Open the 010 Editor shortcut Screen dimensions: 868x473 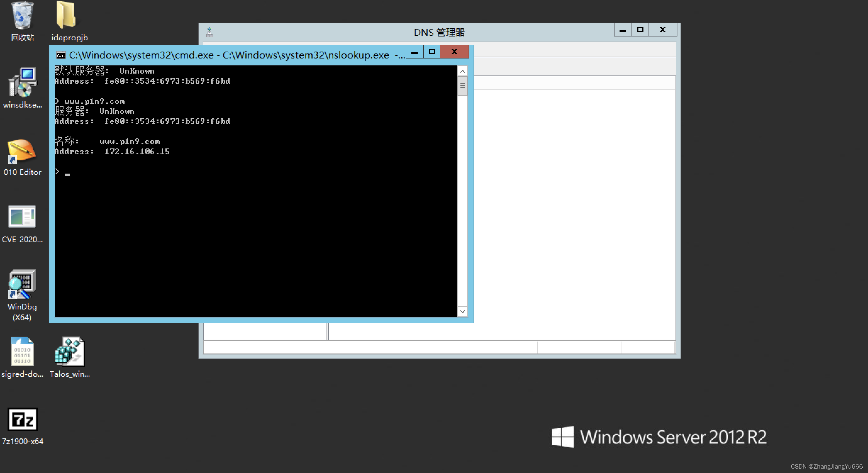pos(22,151)
